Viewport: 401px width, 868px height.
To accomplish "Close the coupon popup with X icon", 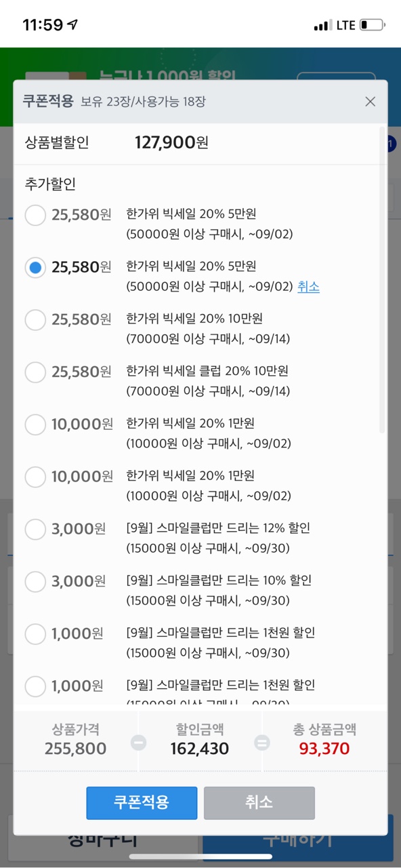I will pyautogui.click(x=370, y=102).
